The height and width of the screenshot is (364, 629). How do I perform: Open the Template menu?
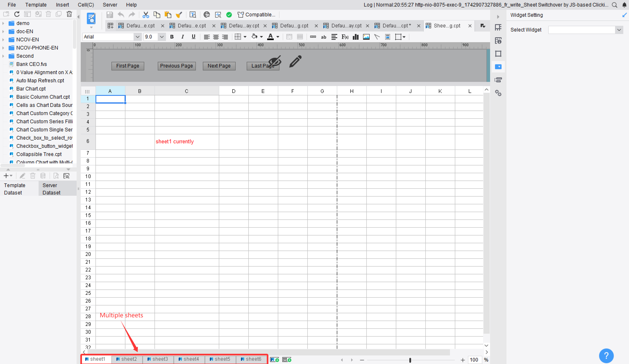[x=36, y=5]
